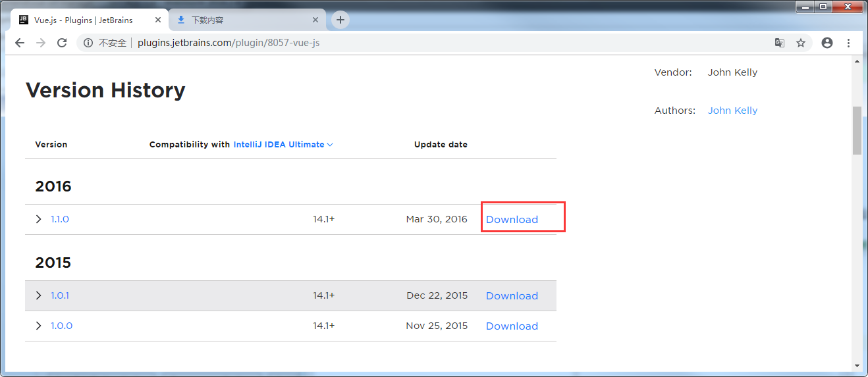Expand the version 1.0.0 row chevron
The width and height of the screenshot is (868, 377).
coord(38,326)
